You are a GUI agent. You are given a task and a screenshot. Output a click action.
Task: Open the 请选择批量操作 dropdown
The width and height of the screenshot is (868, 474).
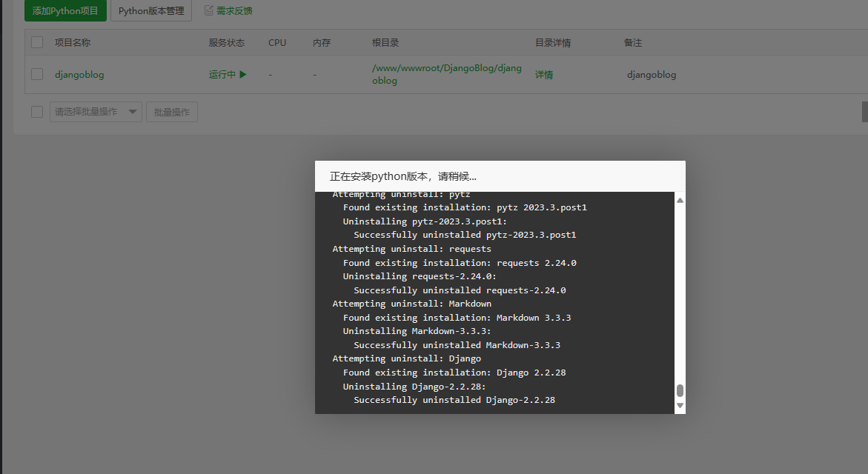pos(96,112)
